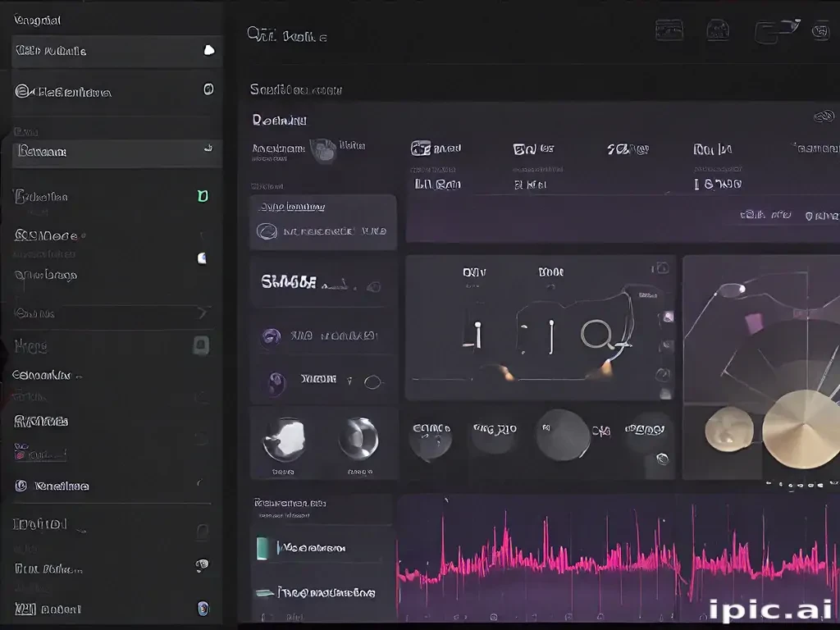This screenshot has height=630, width=840.
Task: Click the round face-like badge icon near the sidebar bottom
Action: click(x=202, y=564)
